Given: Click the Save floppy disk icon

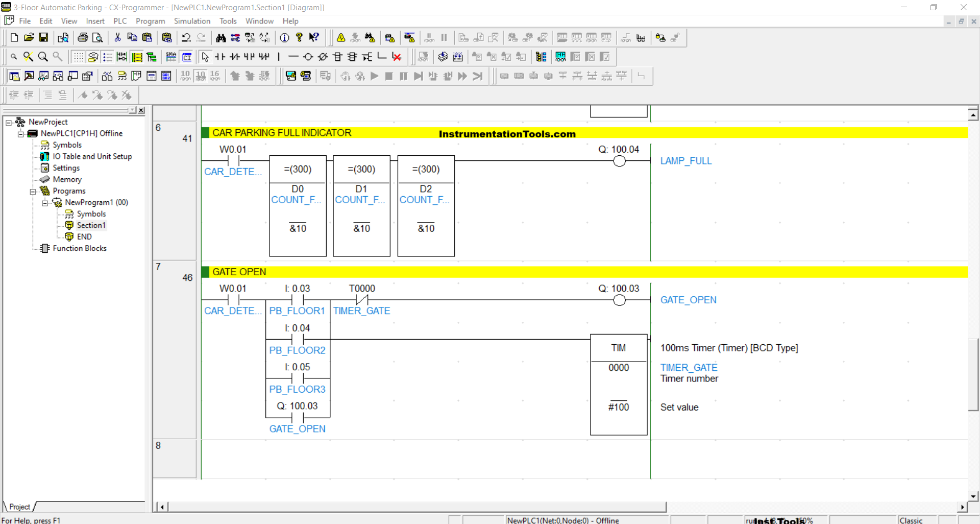Looking at the screenshot, I should [43, 38].
